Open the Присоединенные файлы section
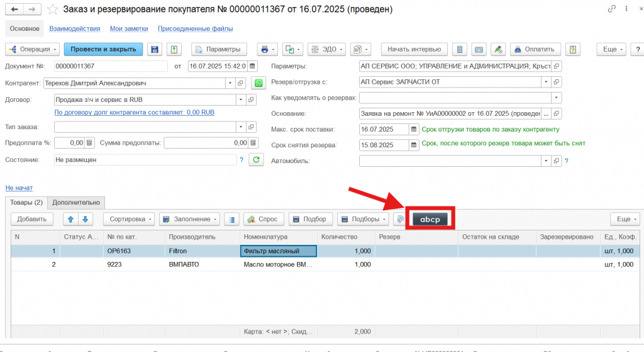Screen dimensions: 644x352 pyautogui.click(x=195, y=29)
